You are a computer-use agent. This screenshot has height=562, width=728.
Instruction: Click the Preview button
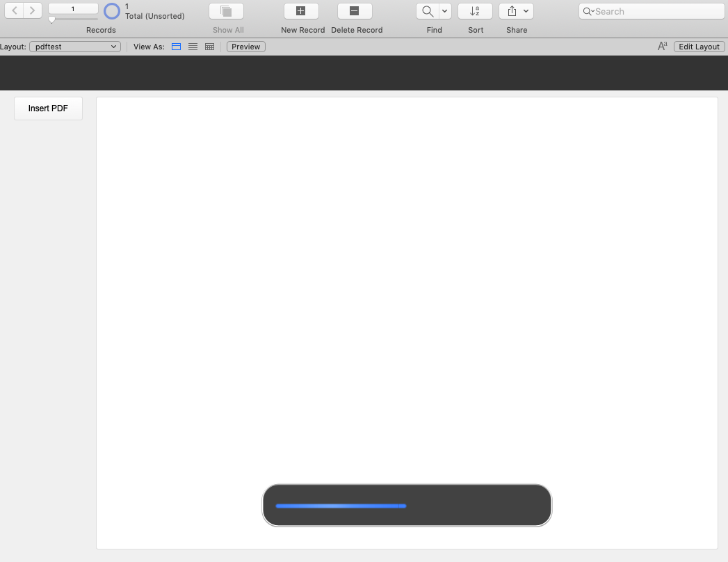pyautogui.click(x=245, y=47)
